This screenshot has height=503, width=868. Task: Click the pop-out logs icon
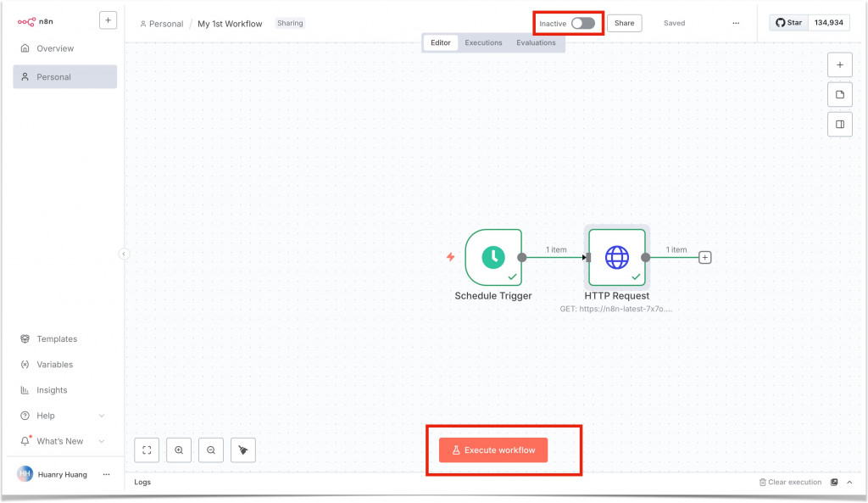click(x=834, y=482)
